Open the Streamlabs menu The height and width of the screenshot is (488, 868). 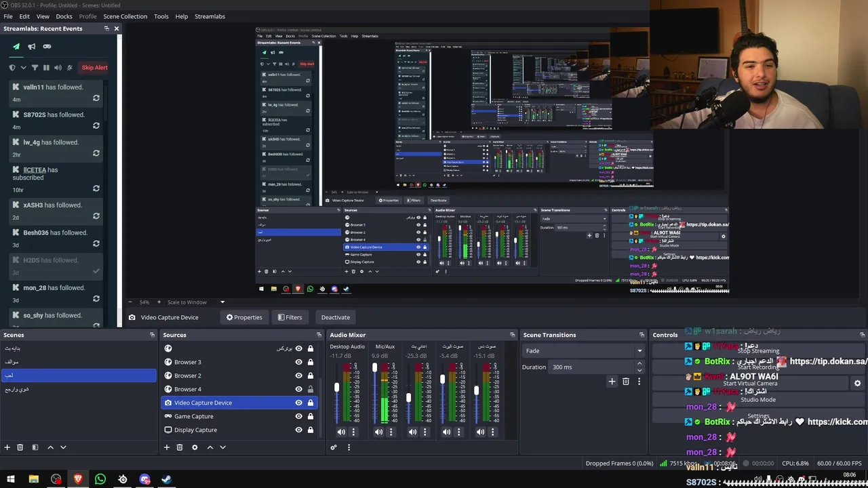[210, 16]
